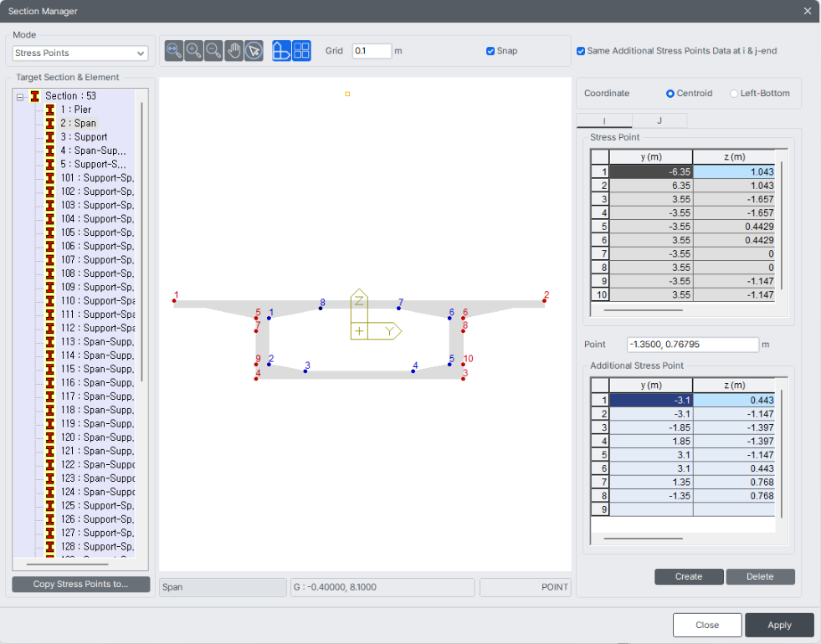The height and width of the screenshot is (644, 821).
Task: Collapse the Section : 53 tree node
Action: point(20,97)
